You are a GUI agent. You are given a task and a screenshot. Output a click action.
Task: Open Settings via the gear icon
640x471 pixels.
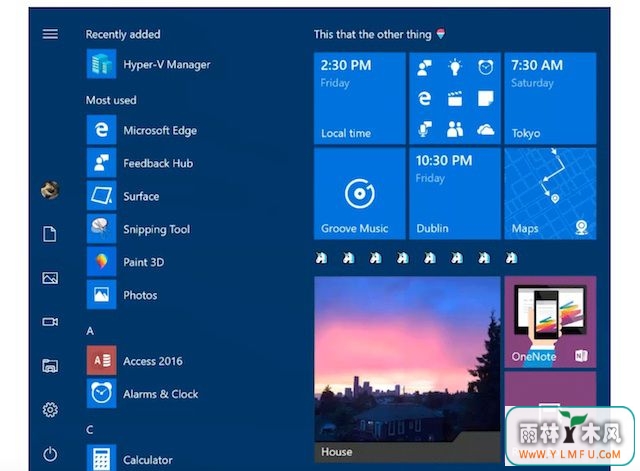tap(50, 409)
